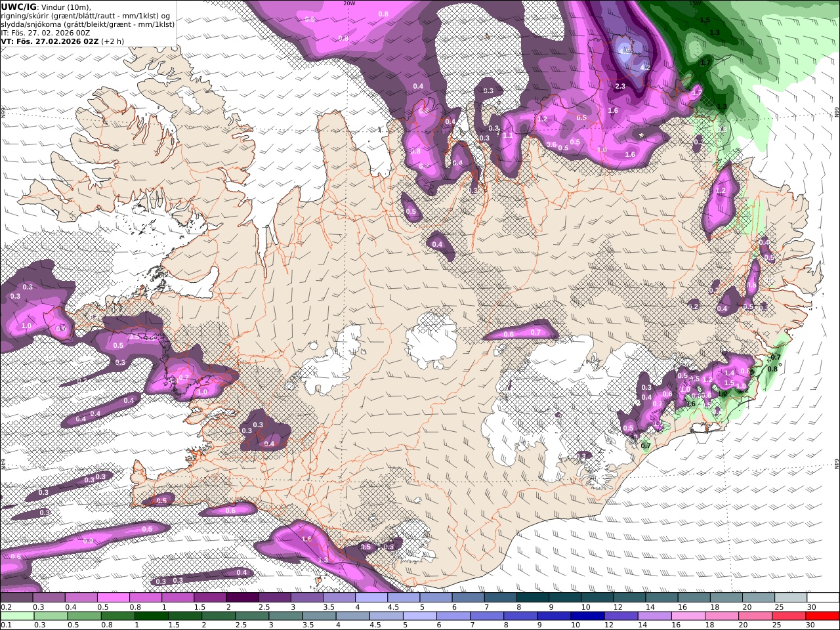The height and width of the screenshot is (630, 840).
Task: Click the lower-row rain swatch between 0.8 and 1
Action: click(117, 616)
